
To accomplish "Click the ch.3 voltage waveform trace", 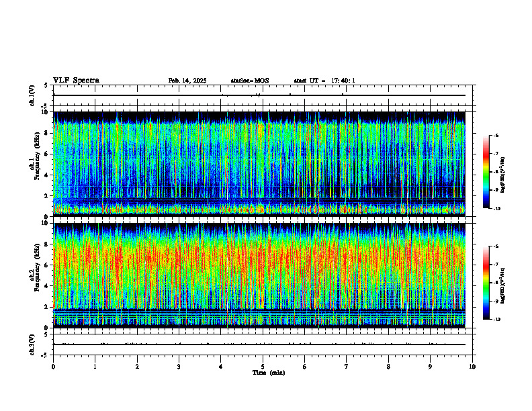I will tap(259, 345).
